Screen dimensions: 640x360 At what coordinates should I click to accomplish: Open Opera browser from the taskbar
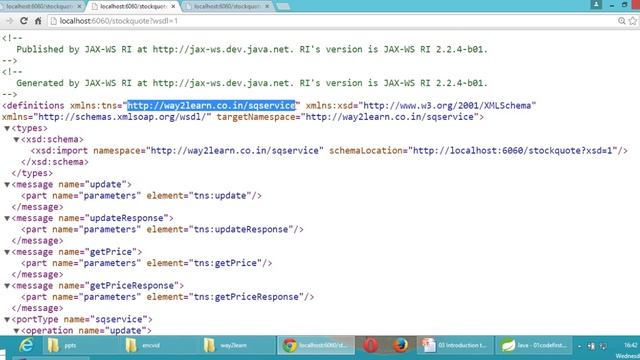(x=371, y=345)
